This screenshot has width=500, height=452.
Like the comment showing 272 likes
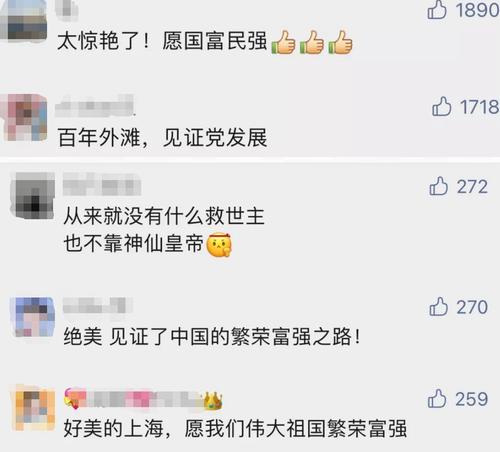coord(439,186)
